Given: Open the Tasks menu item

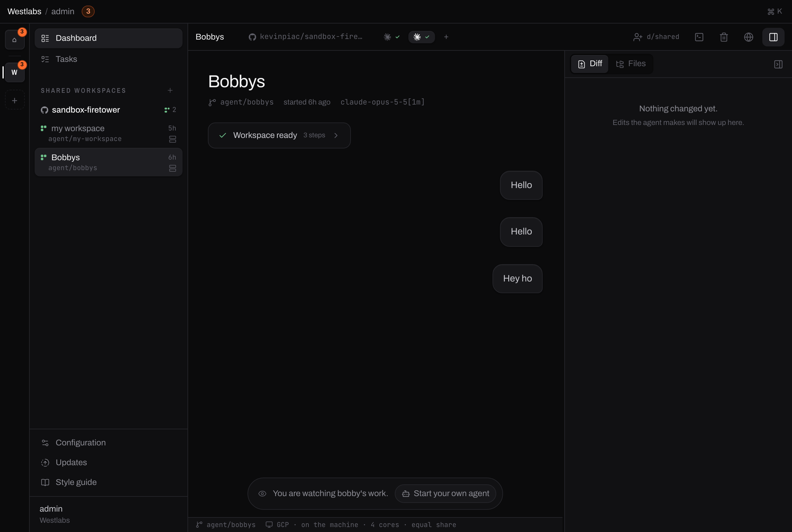Looking at the screenshot, I should click(x=109, y=59).
